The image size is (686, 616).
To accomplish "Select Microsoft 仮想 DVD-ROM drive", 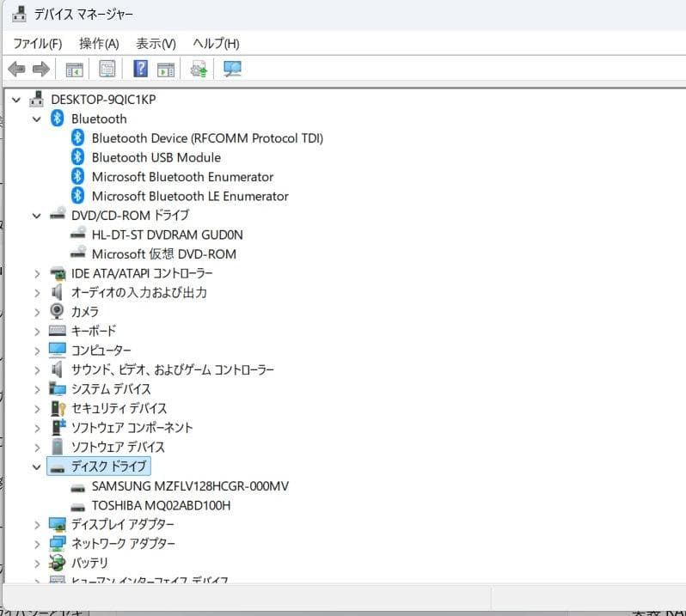I will click(164, 254).
